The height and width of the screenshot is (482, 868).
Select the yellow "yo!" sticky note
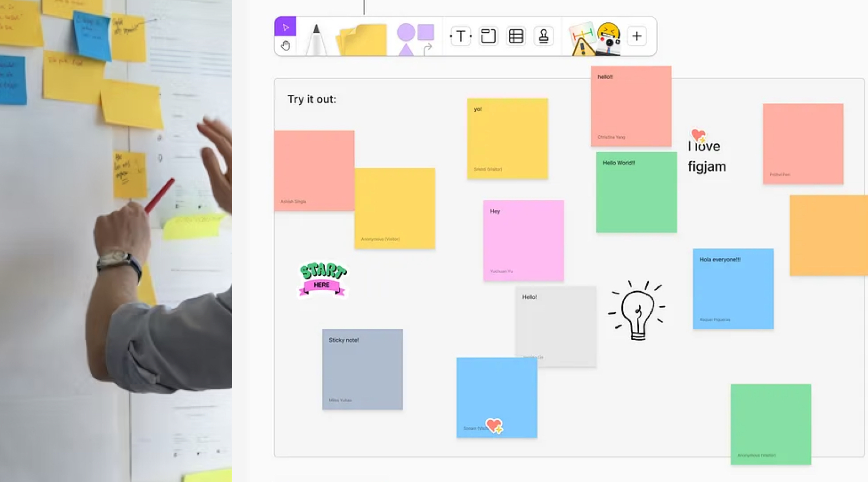(508, 139)
